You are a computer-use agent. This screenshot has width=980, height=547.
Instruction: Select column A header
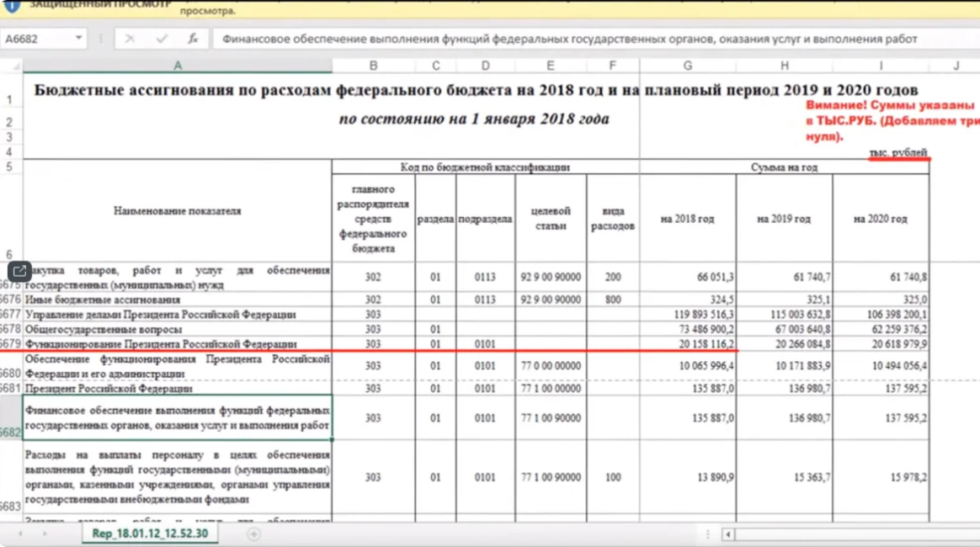(178, 66)
